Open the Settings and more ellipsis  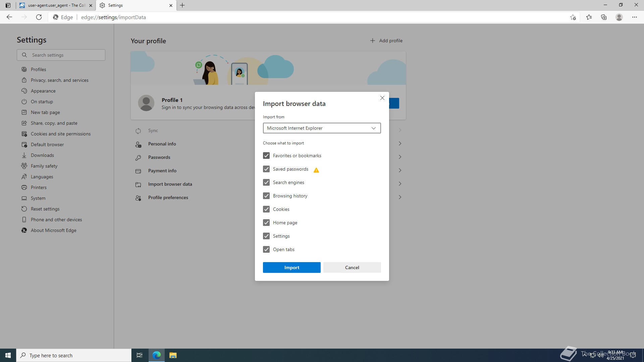click(634, 17)
